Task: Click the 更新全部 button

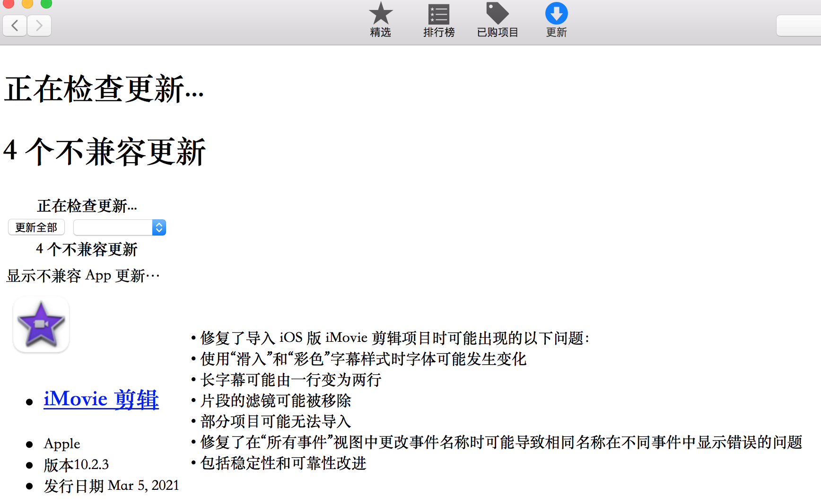Action: [36, 227]
